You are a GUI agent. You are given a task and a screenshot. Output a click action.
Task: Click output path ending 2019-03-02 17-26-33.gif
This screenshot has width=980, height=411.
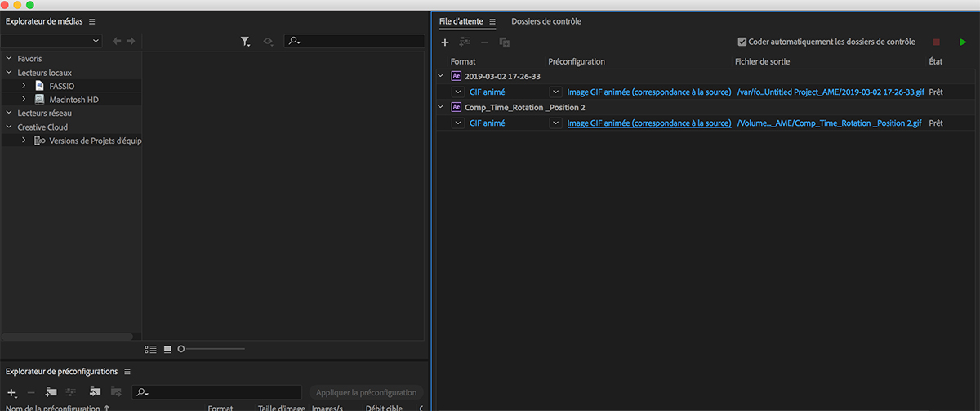point(831,92)
